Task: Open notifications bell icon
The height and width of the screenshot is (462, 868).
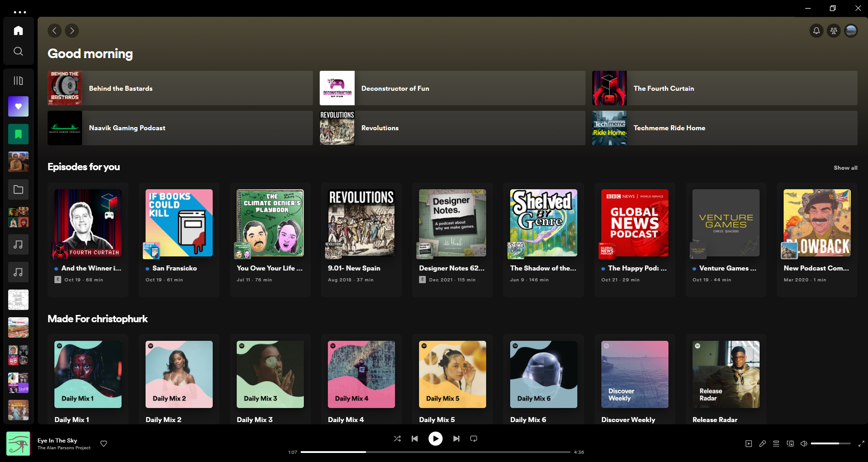Action: [816, 30]
